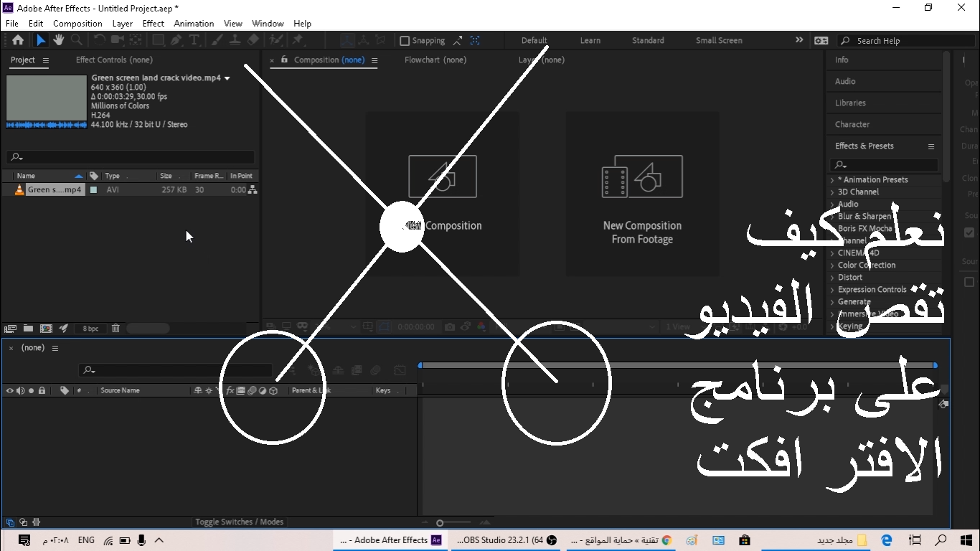The image size is (980, 551).
Task: Switch to Standard workspace
Action: click(x=648, y=41)
